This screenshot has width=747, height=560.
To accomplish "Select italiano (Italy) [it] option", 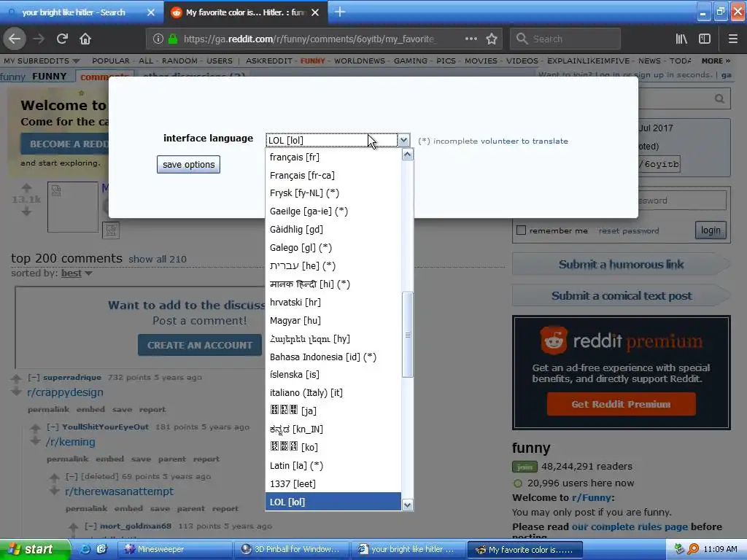I will coord(333,393).
